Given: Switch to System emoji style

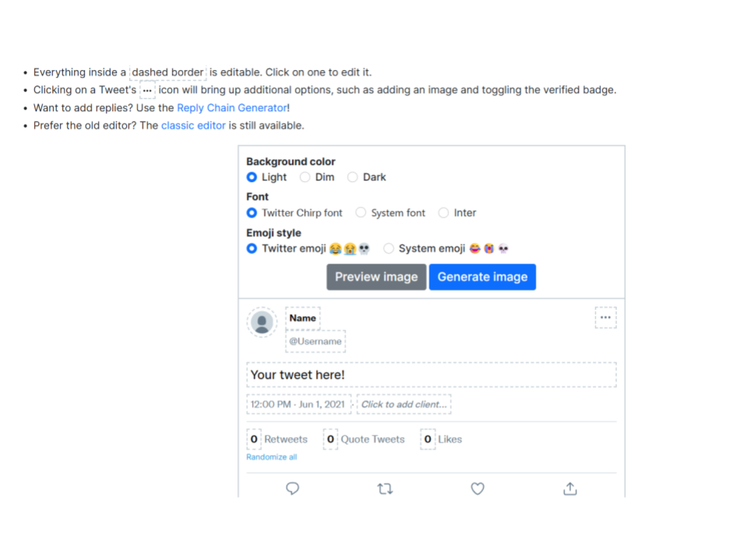Looking at the screenshot, I should (389, 249).
